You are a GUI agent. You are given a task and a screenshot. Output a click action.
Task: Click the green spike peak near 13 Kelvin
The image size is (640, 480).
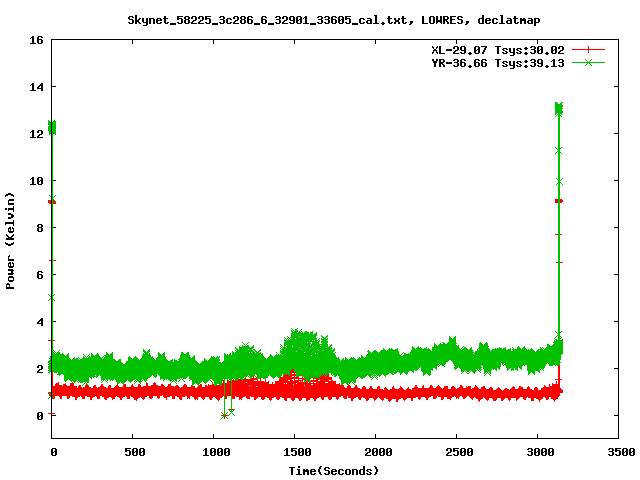559,109
